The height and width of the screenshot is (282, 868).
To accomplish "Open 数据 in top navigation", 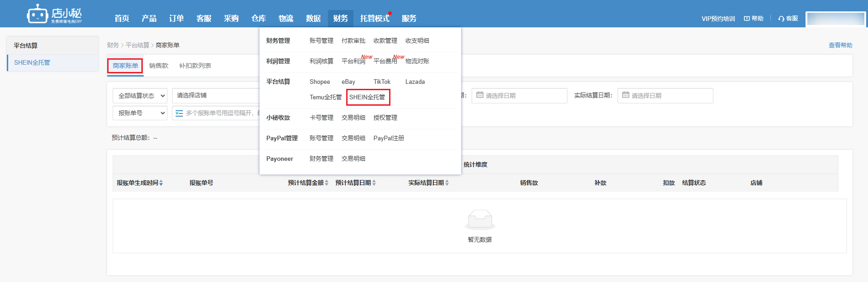I will [x=313, y=18].
